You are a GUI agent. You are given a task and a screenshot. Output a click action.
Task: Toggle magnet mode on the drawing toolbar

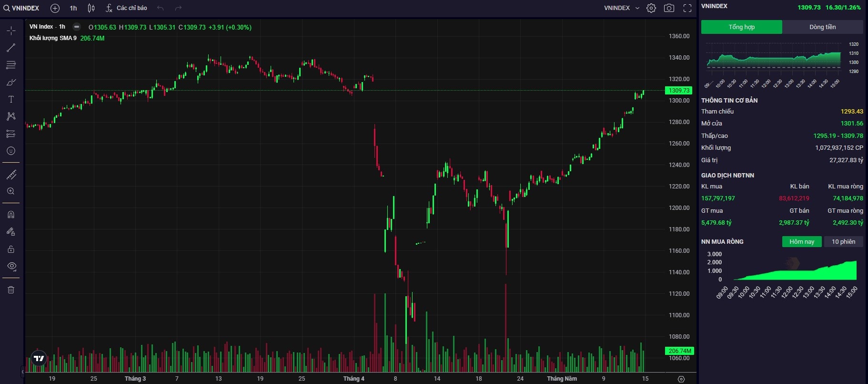click(x=11, y=215)
